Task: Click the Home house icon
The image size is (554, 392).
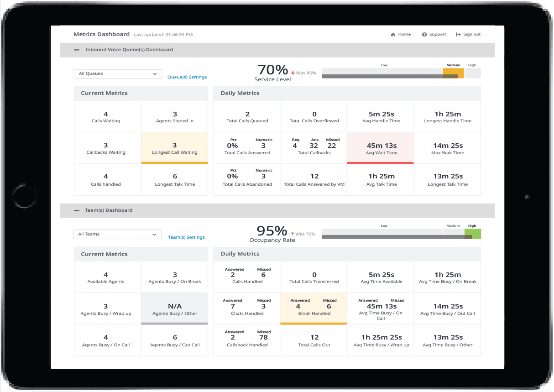Action: pos(393,35)
